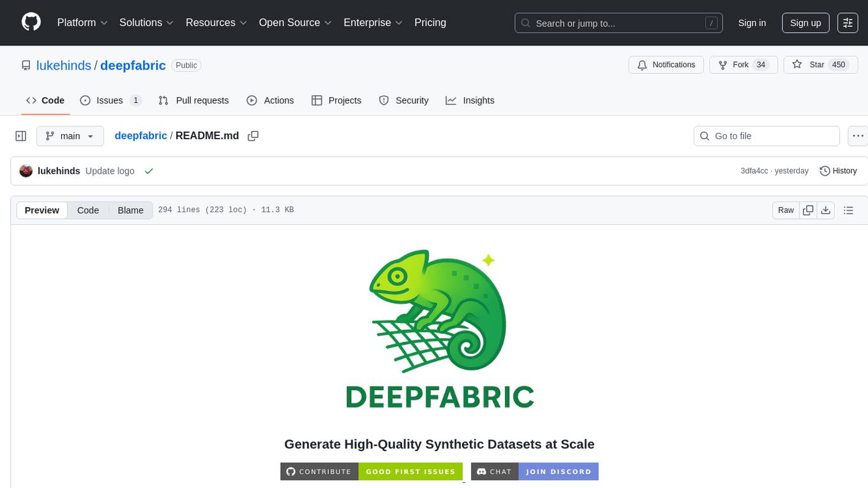Viewport: 868px width, 488px height.
Task: Open the README outline icon
Action: click(848, 210)
